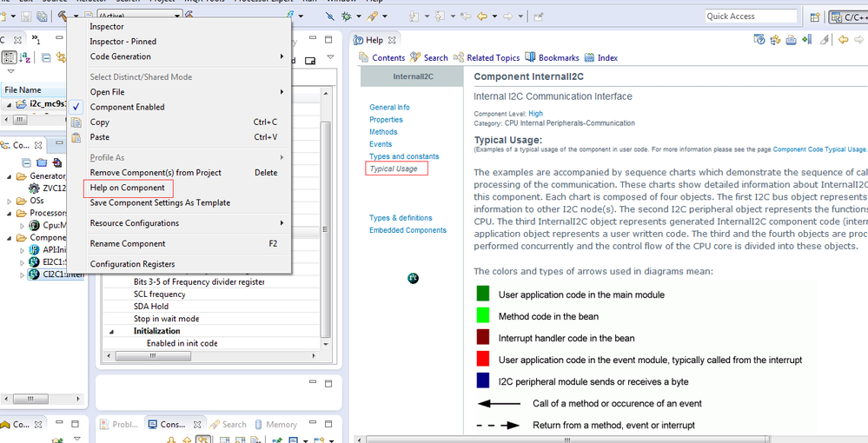The height and width of the screenshot is (443, 868).
Task: Open the Types and constants link
Action: [404, 156]
